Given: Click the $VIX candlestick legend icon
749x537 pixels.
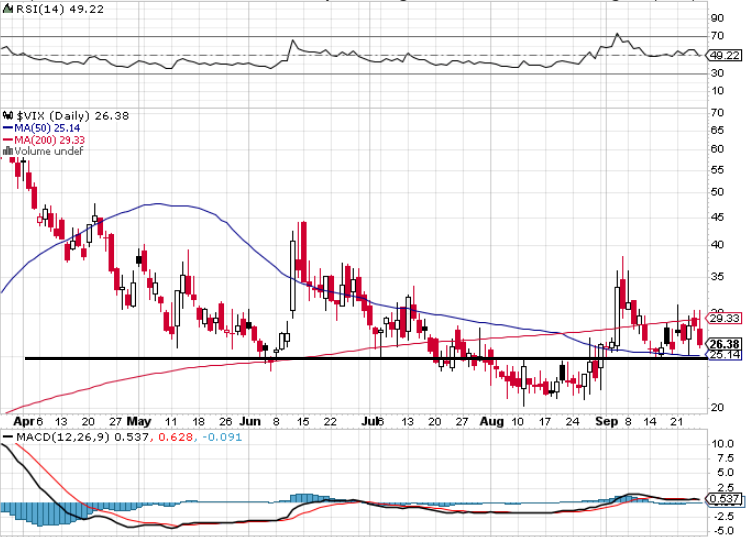Looking at the screenshot, I should 8,116.
